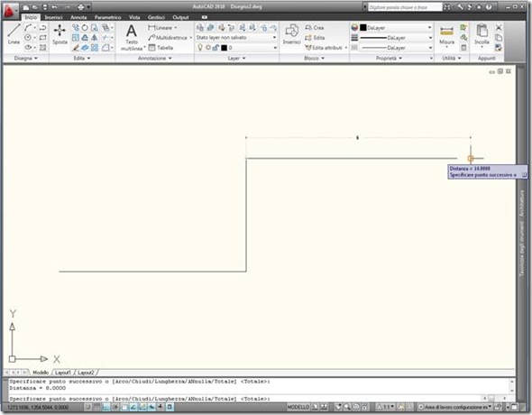The image size is (532, 415).
Task: Toggle MODELLO space button in status bar
Action: click(298, 407)
